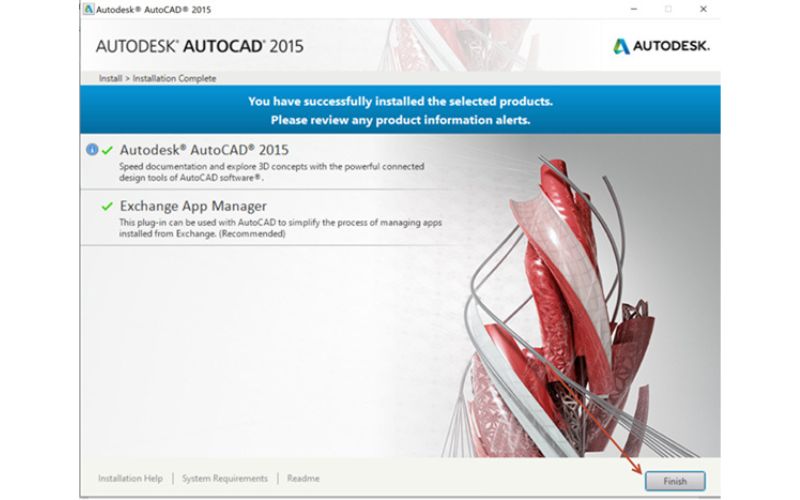800x500 pixels.
Task: Click the 'This plug-in can be used with AutoCAD' description
Action: click(281, 228)
